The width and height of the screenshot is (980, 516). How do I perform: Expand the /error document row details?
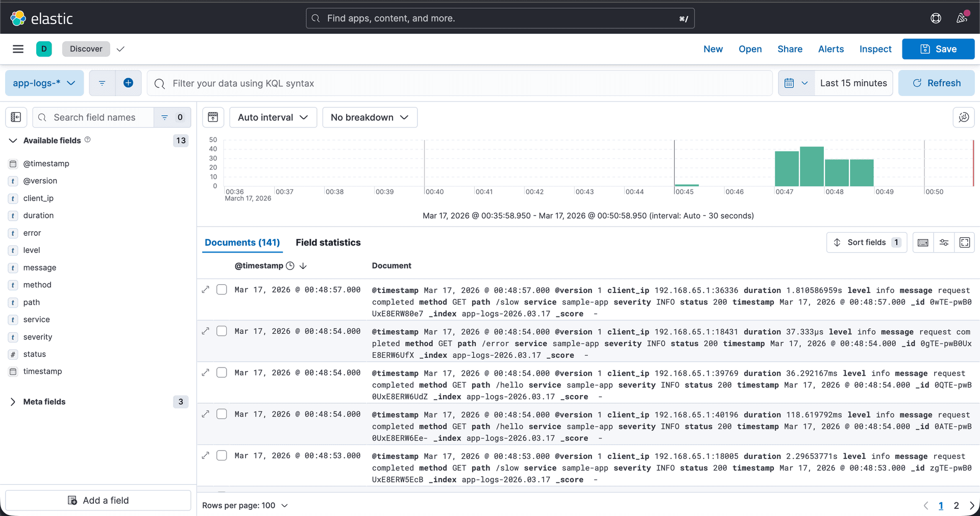pyautogui.click(x=206, y=331)
